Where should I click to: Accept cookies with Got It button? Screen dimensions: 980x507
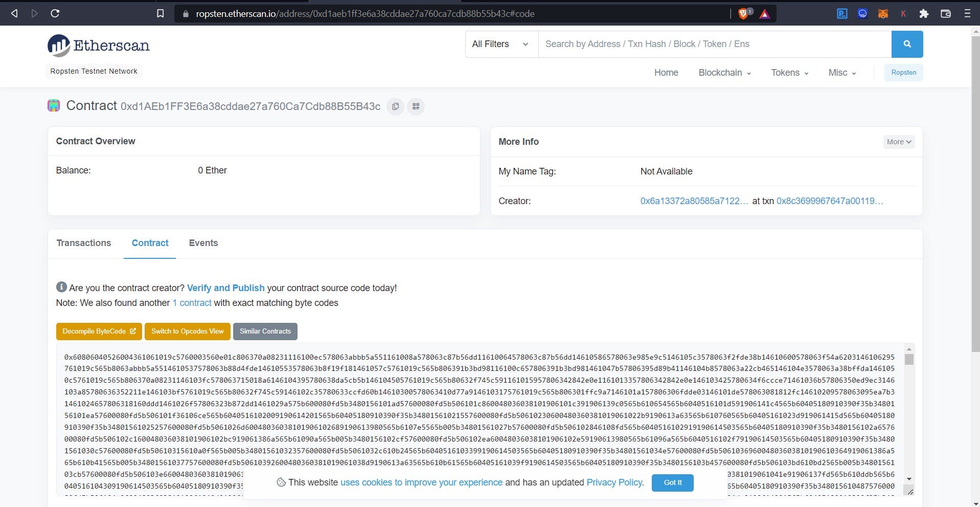point(672,482)
